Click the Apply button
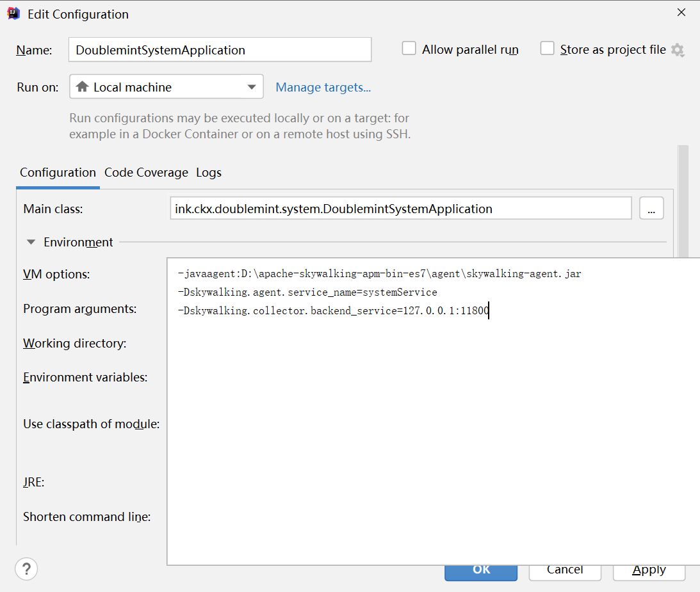Image resolution: width=700 pixels, height=592 pixels. pos(649,570)
